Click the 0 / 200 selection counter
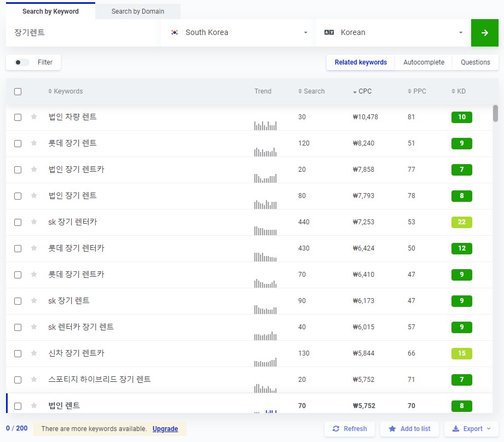The width and height of the screenshot is (504, 442). pos(17,428)
